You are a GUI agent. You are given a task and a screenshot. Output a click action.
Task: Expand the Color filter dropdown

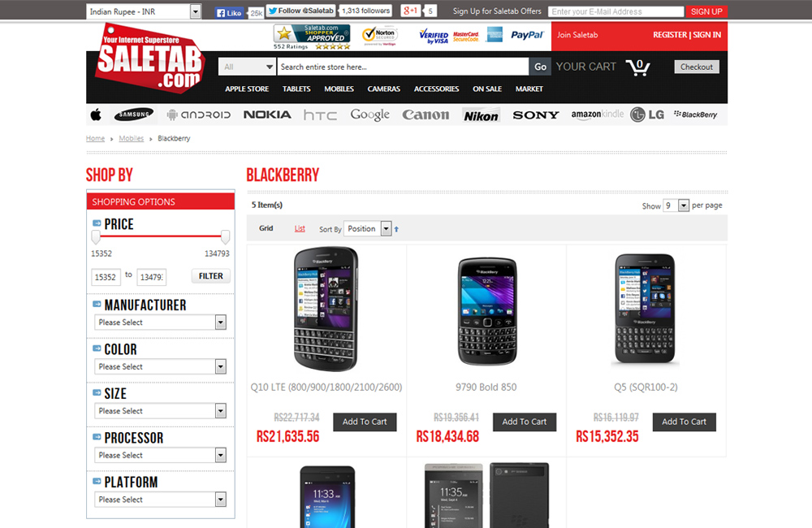161,366
